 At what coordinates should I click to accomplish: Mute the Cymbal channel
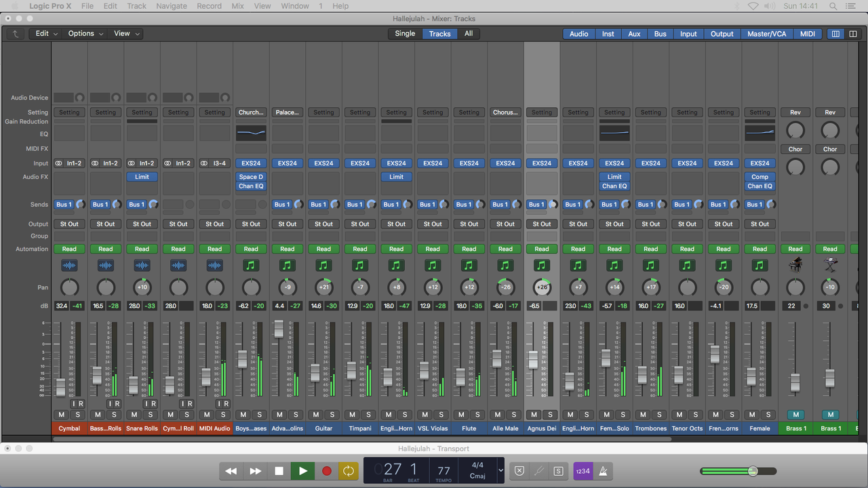[62, 415]
